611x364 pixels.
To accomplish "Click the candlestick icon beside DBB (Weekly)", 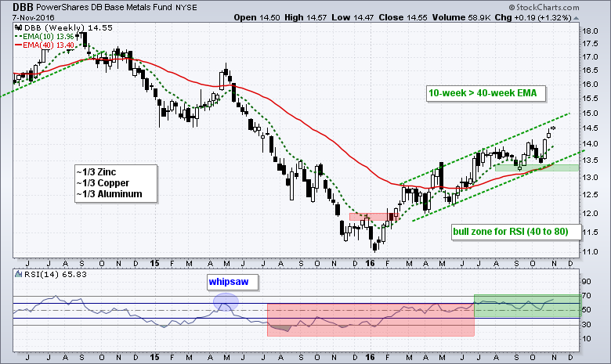I will click(18, 27).
